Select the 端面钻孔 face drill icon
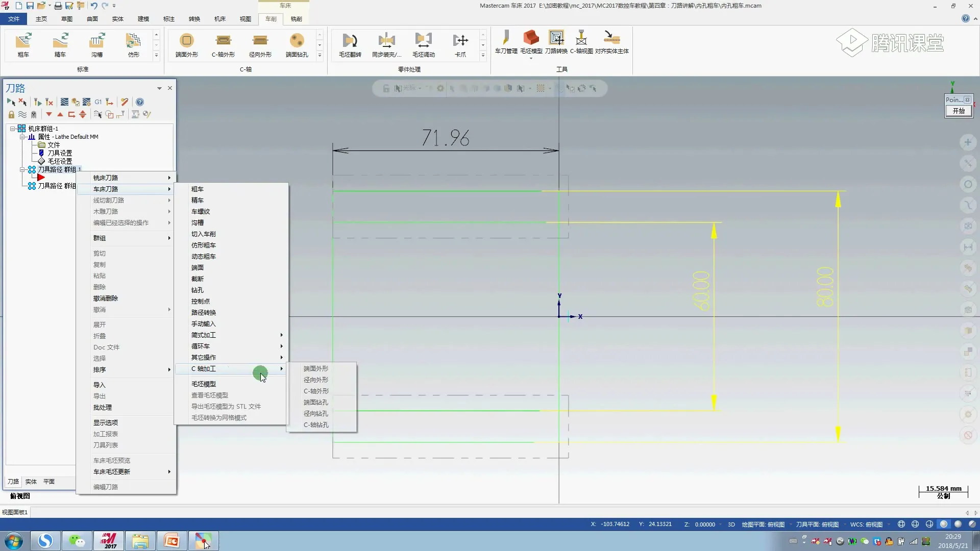Image resolution: width=980 pixels, height=551 pixels. coord(297,41)
